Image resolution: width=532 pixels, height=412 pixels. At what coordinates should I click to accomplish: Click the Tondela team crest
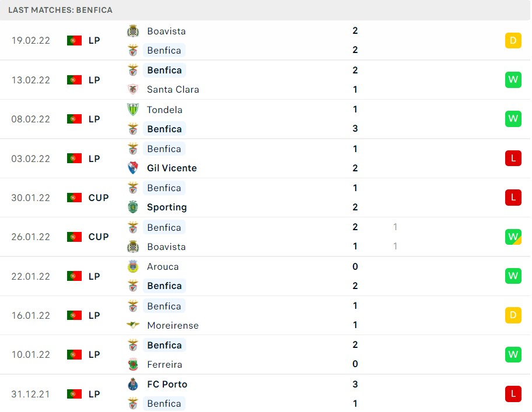132,110
